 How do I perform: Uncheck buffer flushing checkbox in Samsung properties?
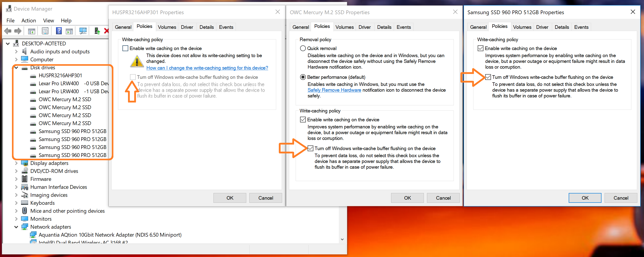point(488,77)
